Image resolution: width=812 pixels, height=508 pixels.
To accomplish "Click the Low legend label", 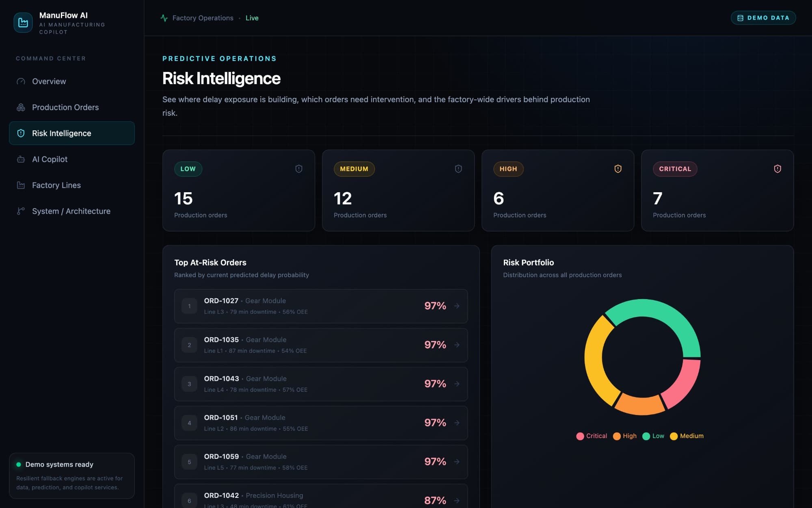I will (x=658, y=436).
